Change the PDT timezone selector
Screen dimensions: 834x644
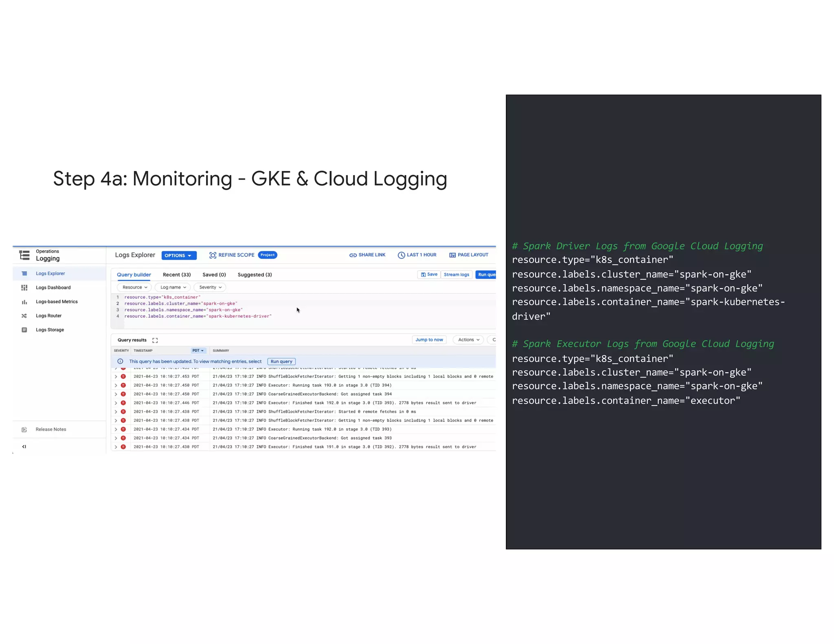tap(198, 350)
